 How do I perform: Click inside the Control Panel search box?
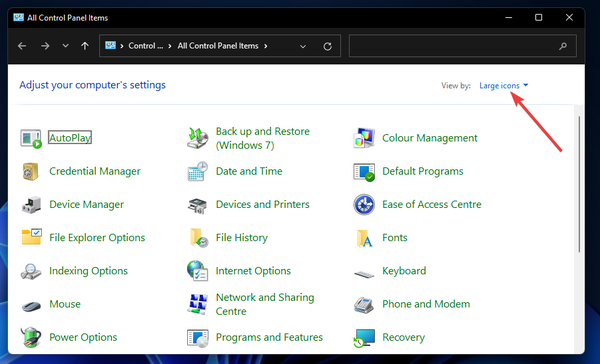pyautogui.click(x=463, y=46)
